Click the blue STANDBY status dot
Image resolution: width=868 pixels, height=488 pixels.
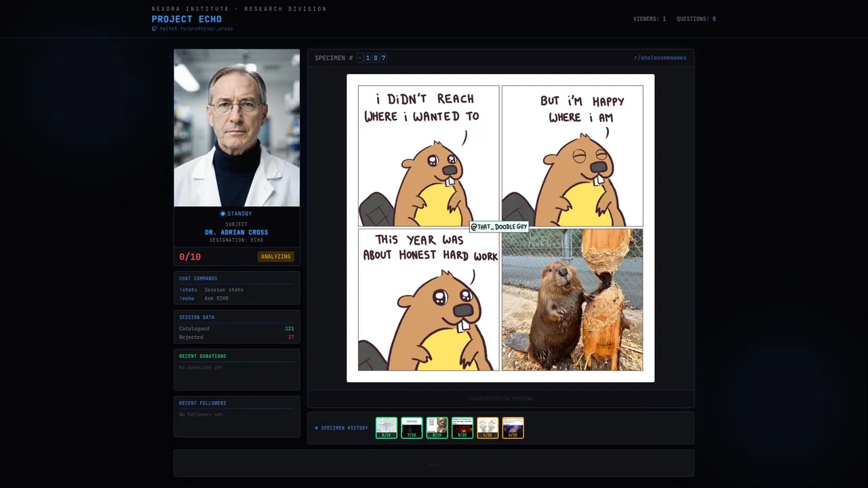point(223,213)
